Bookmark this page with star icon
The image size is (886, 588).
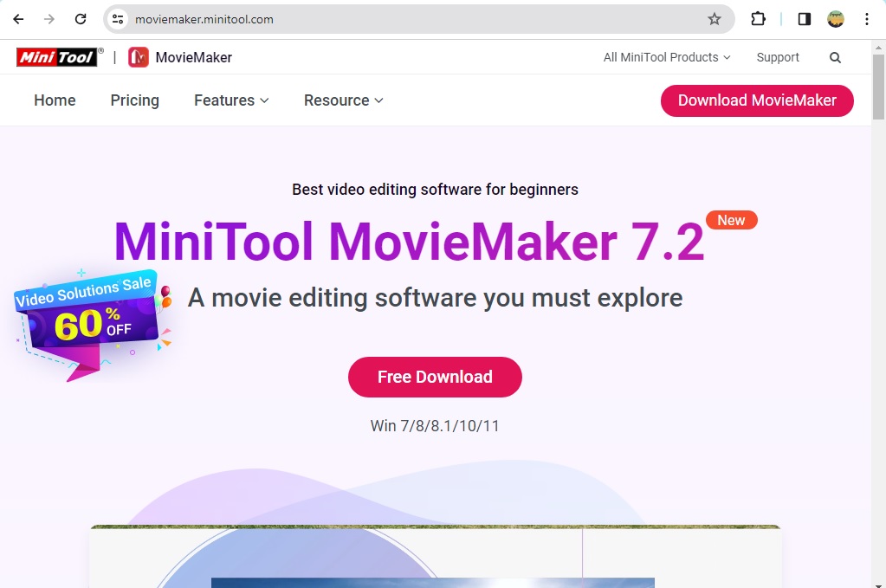[715, 19]
